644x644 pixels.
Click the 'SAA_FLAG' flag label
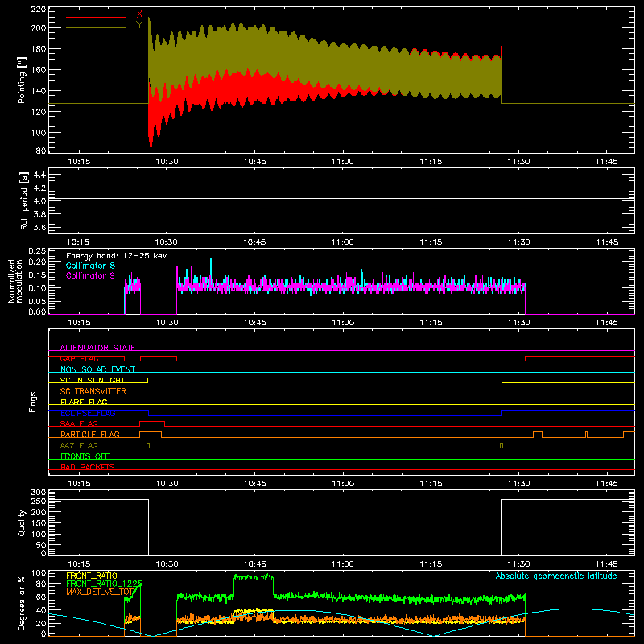(79, 423)
